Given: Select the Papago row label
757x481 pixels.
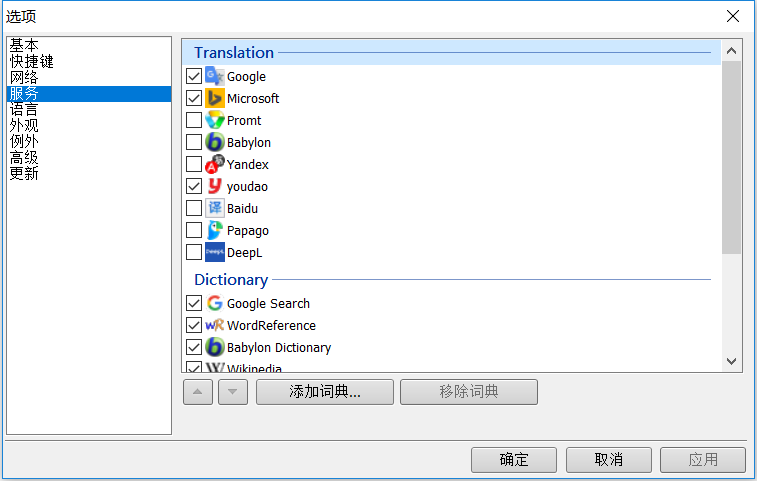Looking at the screenshot, I should (248, 231).
